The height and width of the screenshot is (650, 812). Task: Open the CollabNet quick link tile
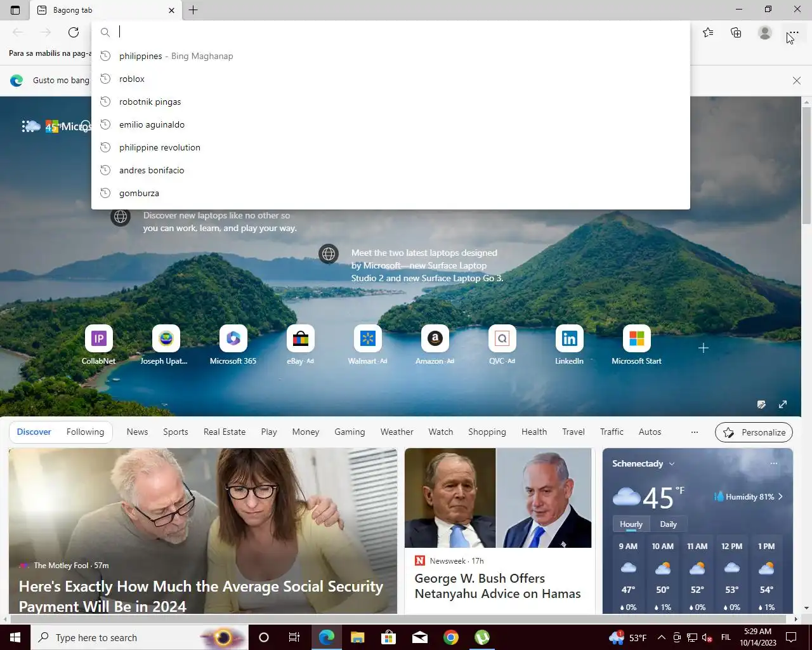[98, 345]
